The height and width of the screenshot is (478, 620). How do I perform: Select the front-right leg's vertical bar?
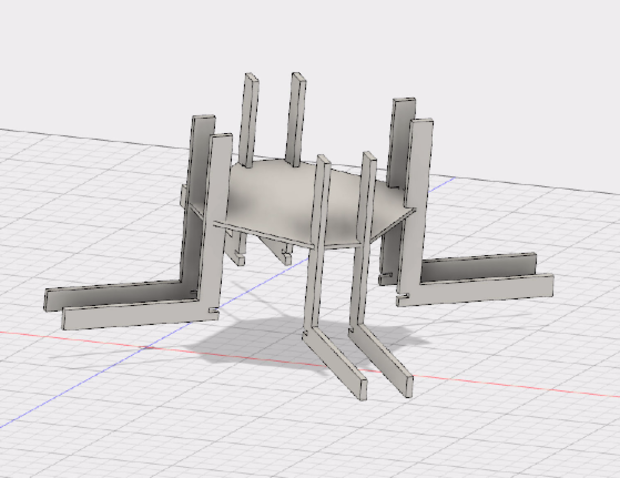(366, 240)
